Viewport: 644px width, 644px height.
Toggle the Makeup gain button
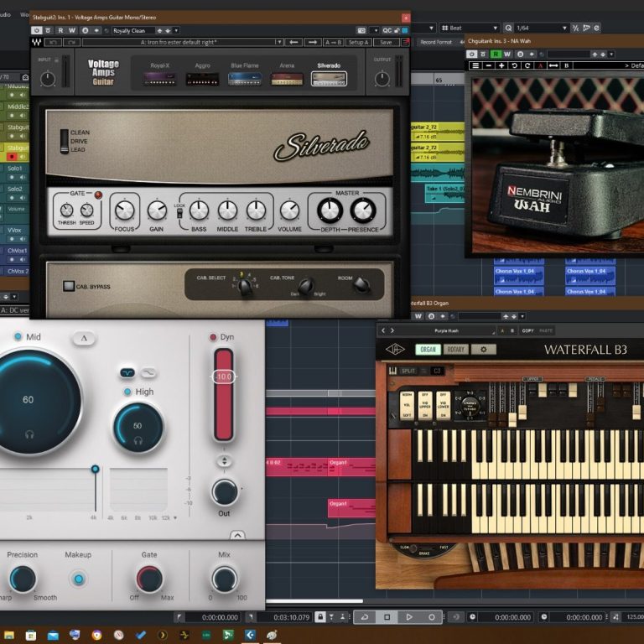tap(78, 579)
